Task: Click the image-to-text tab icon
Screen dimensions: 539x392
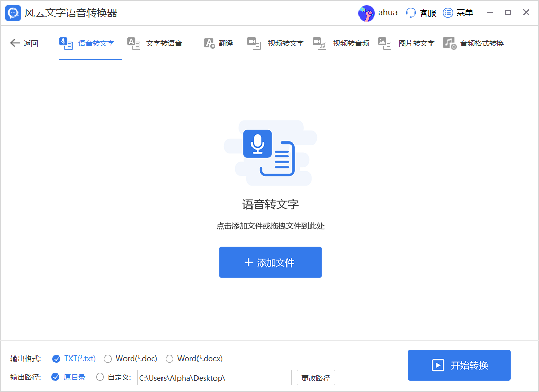Action: coord(385,43)
